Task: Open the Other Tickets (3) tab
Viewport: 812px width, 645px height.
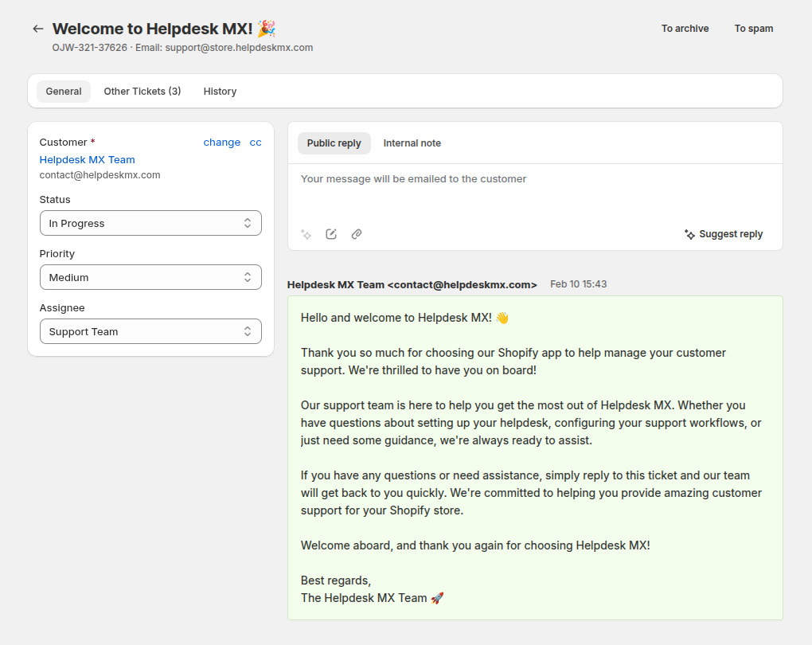Action: pyautogui.click(x=142, y=92)
